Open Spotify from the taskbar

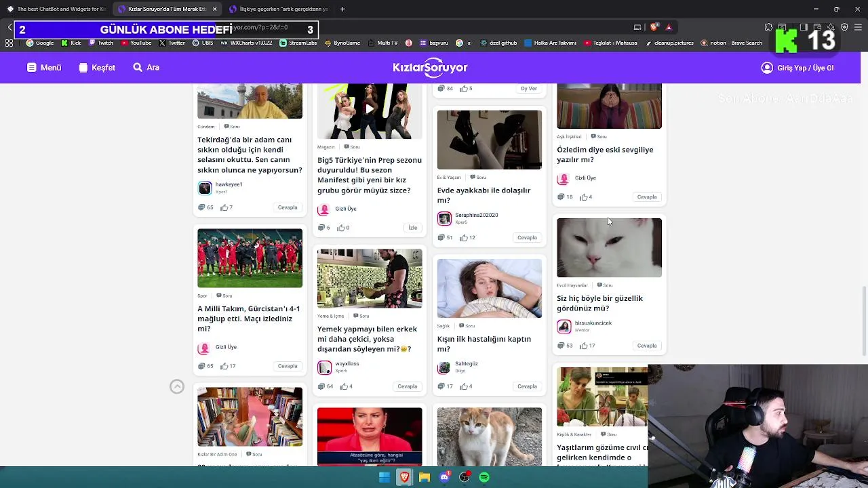point(484,477)
